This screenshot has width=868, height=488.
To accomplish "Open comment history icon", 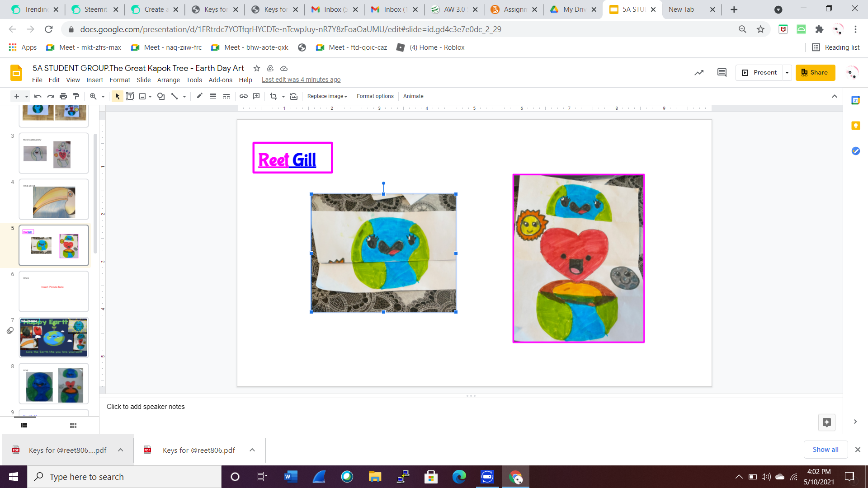I will 722,72.
